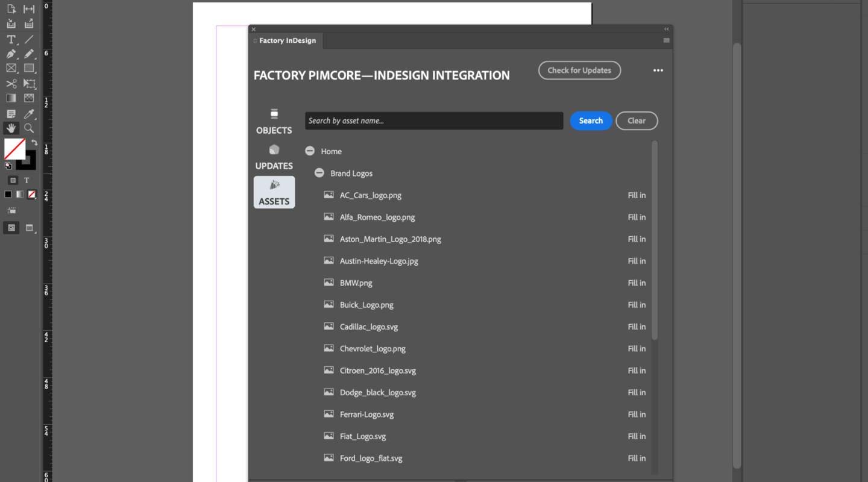Collapse the Brand Logos folder

pyautogui.click(x=319, y=173)
